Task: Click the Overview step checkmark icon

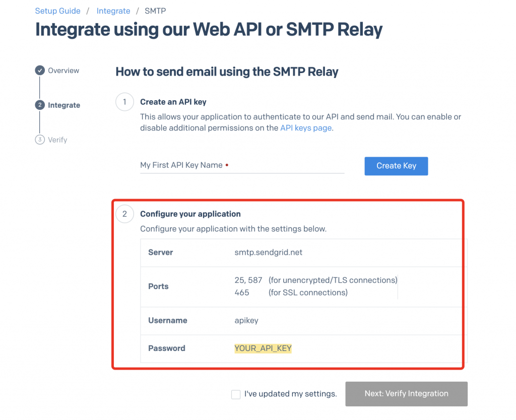Action: [x=40, y=71]
